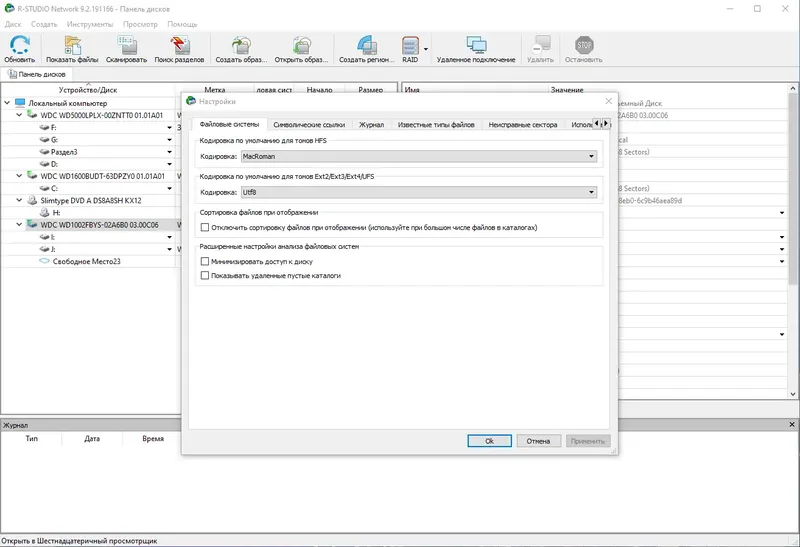This screenshot has width=800, height=547.
Task: Click the Раздел3 partition icon
Action: [44, 152]
